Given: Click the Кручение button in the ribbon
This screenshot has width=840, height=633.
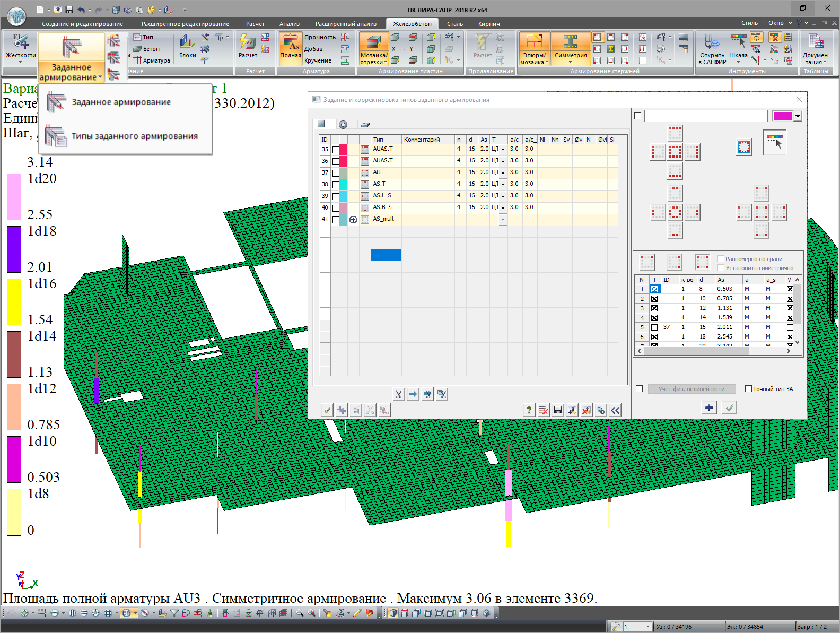Looking at the screenshot, I should 318,60.
